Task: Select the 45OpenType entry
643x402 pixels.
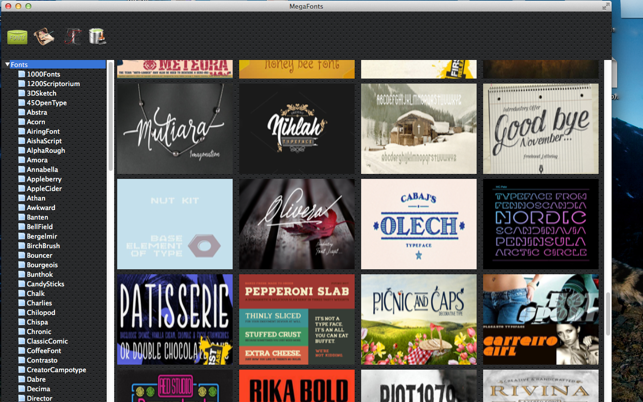Action: point(47,103)
